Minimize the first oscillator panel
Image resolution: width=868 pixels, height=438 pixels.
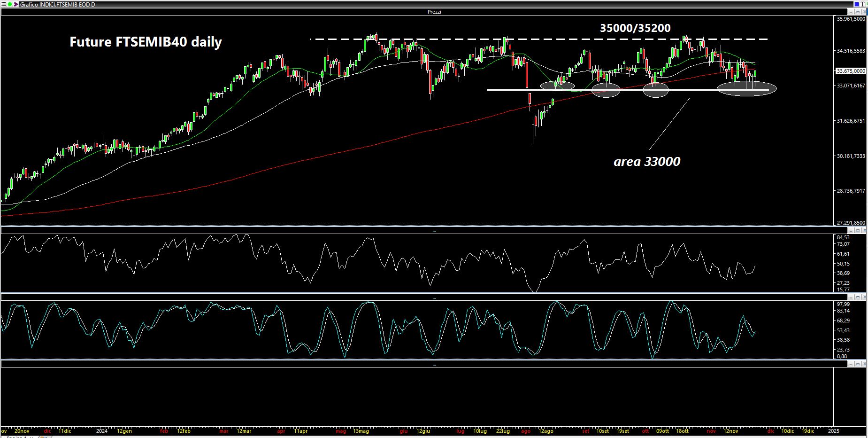coord(851,230)
